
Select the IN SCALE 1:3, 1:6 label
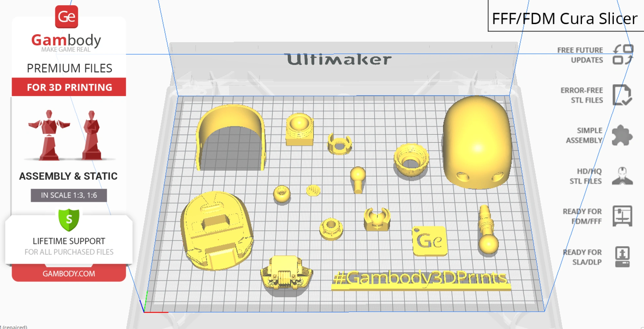68,195
